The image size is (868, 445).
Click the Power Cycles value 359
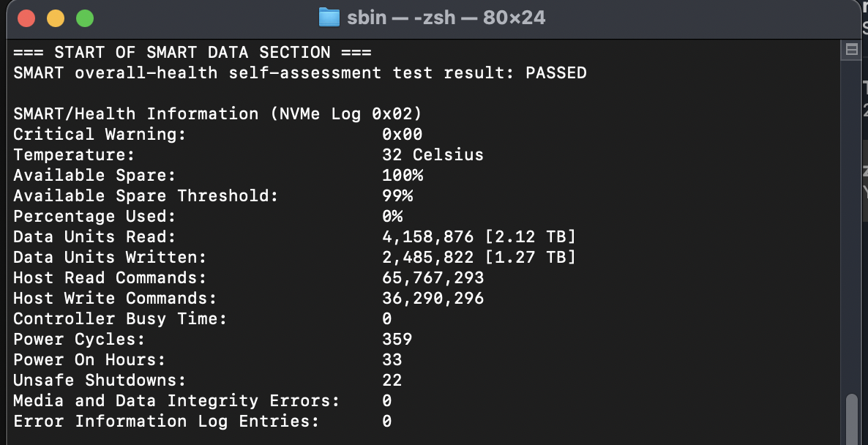[397, 340]
